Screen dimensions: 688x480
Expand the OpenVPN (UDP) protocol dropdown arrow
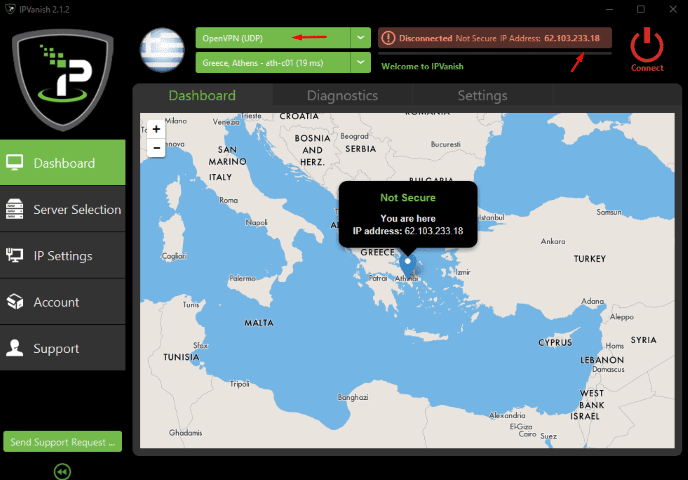pos(360,38)
